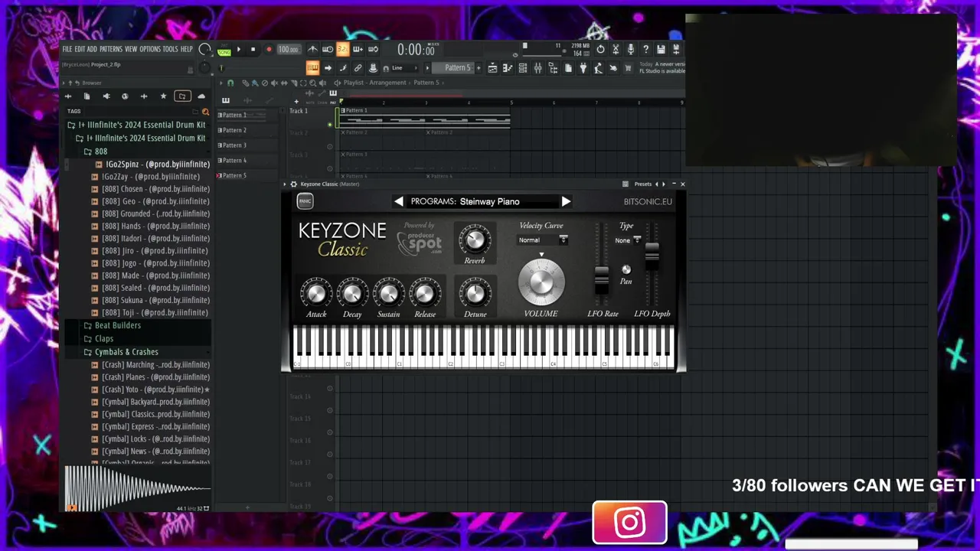
Task: Open Keyzone Classic gear settings icon
Action: pos(293,184)
